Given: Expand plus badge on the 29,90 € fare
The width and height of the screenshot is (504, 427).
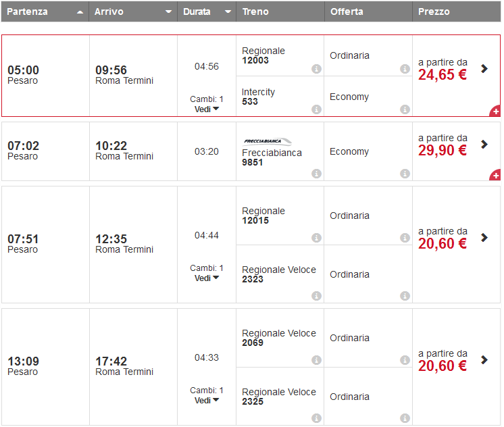Looking at the screenshot, I should pyautogui.click(x=495, y=176).
